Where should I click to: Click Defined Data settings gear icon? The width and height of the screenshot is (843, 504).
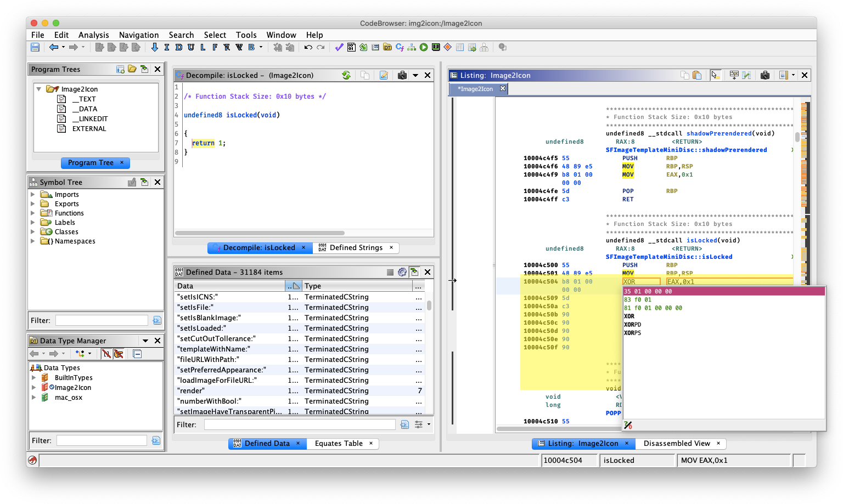click(402, 272)
